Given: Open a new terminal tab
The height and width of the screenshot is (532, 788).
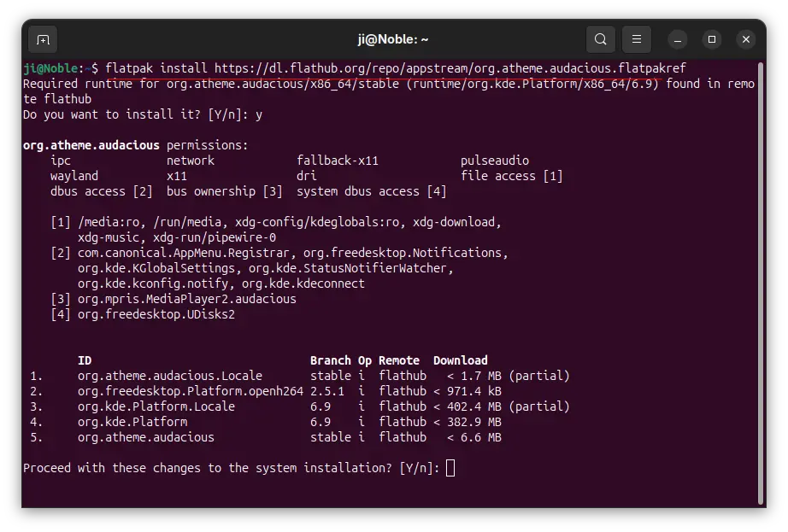Looking at the screenshot, I should pos(43,39).
